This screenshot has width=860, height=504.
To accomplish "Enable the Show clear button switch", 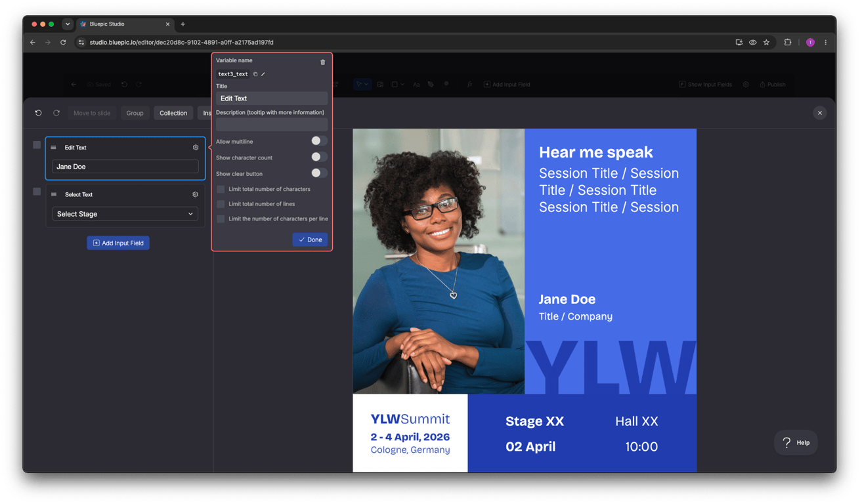I will click(x=319, y=173).
